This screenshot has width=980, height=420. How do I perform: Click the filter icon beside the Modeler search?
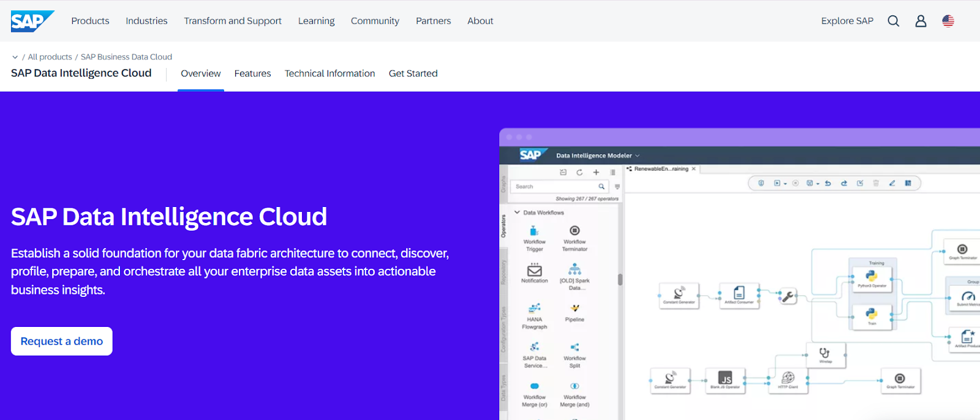617,187
